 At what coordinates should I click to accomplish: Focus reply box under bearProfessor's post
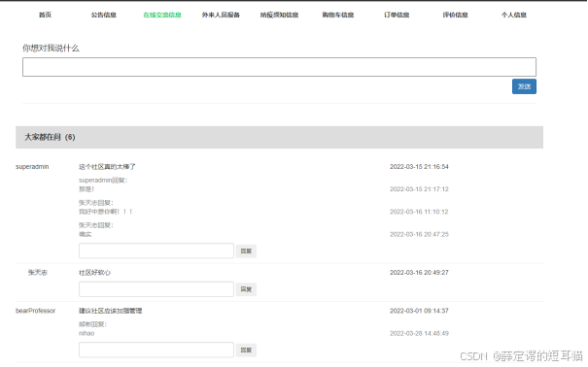click(156, 350)
